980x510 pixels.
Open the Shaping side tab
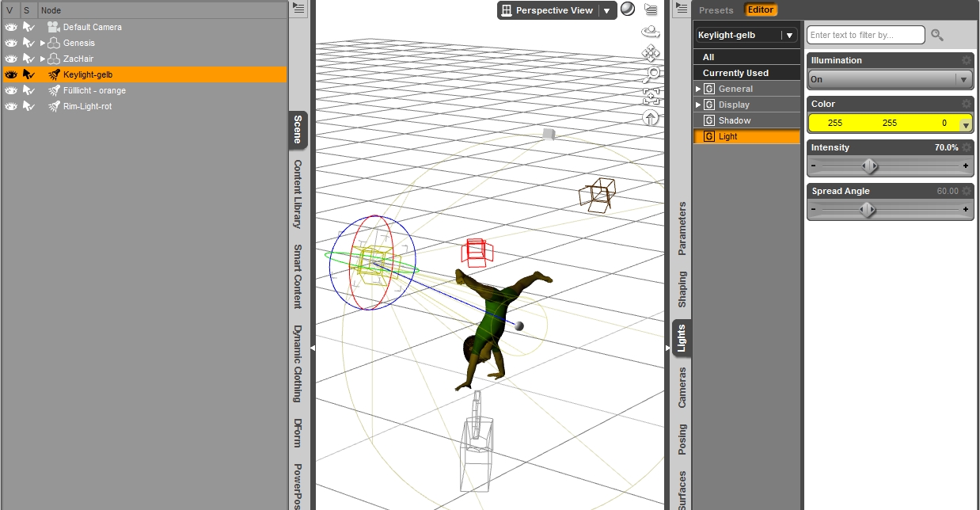click(x=682, y=289)
